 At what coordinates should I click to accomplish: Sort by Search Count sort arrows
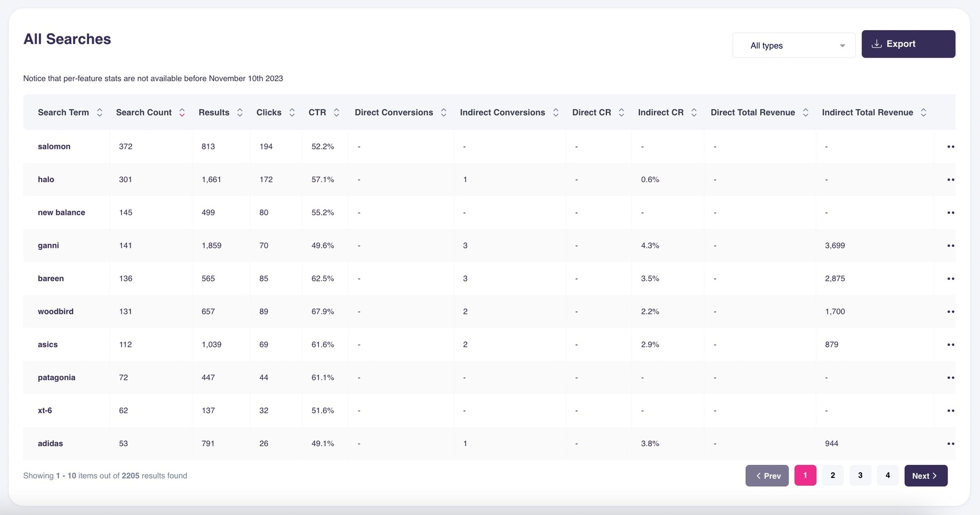click(182, 113)
